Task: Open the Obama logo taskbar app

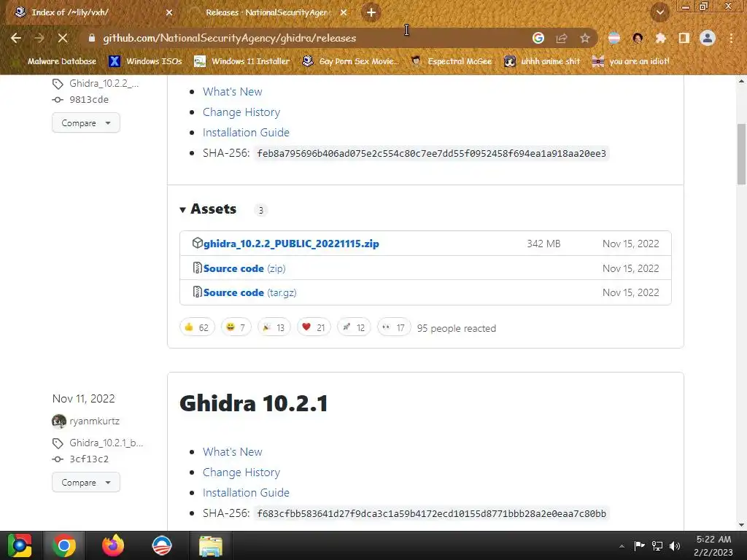Action: (161, 545)
